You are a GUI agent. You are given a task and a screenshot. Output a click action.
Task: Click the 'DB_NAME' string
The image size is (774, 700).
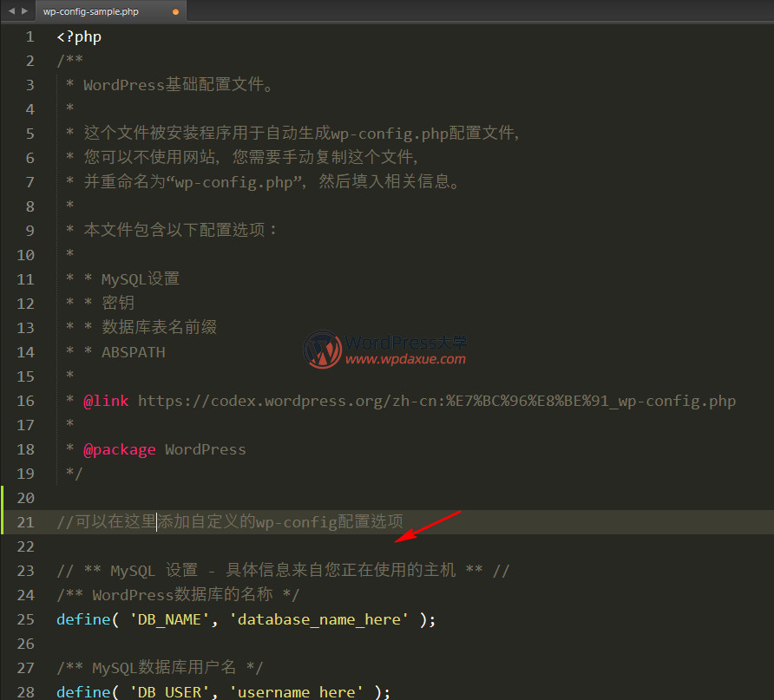(x=169, y=619)
